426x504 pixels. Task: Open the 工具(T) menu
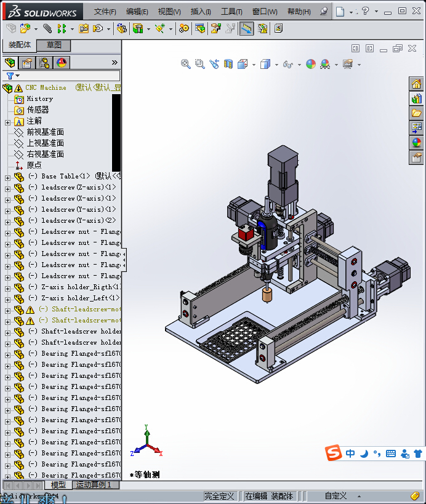pyautogui.click(x=231, y=12)
